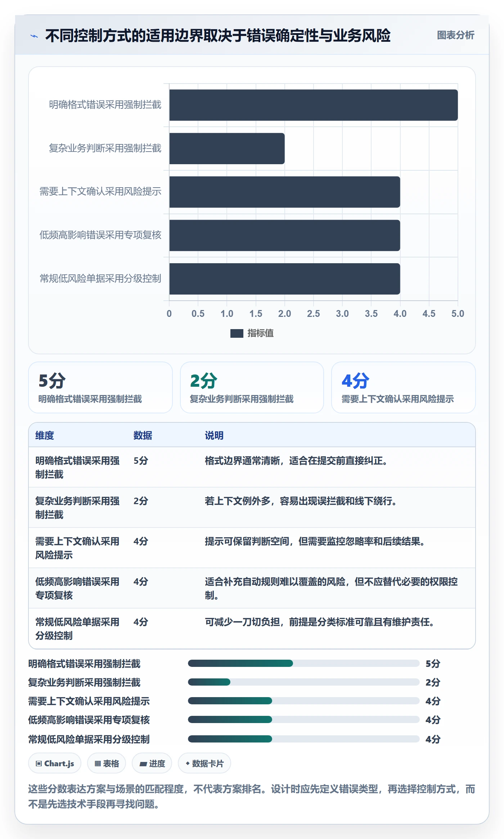504x839 pixels.
Task: Select the bar for 需要上下文确认采用风险提示
Action: coord(285,192)
